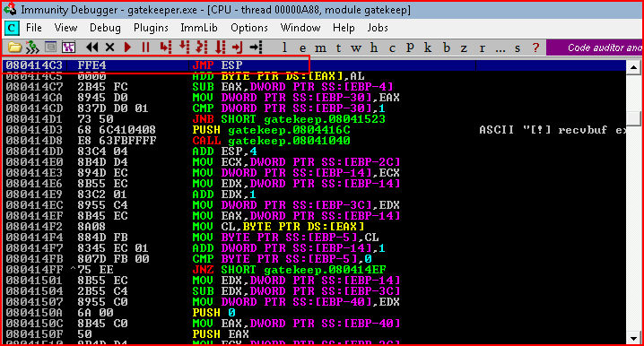Click ASCII recvbuf comment text

click(x=553, y=130)
